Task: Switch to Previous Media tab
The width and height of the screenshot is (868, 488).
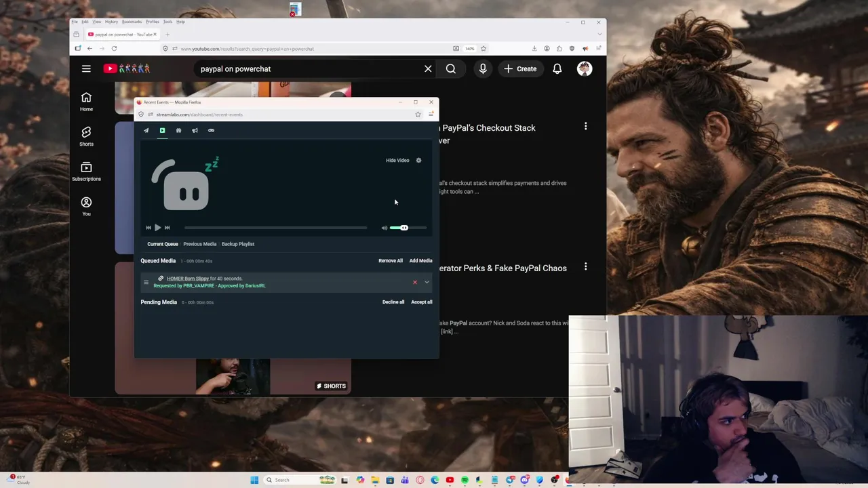Action: point(199,244)
